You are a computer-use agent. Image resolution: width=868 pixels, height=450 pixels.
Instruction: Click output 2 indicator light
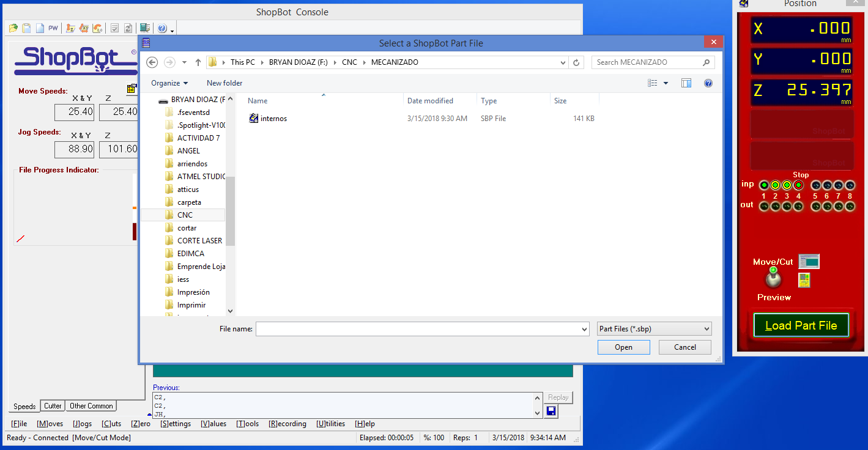click(775, 207)
